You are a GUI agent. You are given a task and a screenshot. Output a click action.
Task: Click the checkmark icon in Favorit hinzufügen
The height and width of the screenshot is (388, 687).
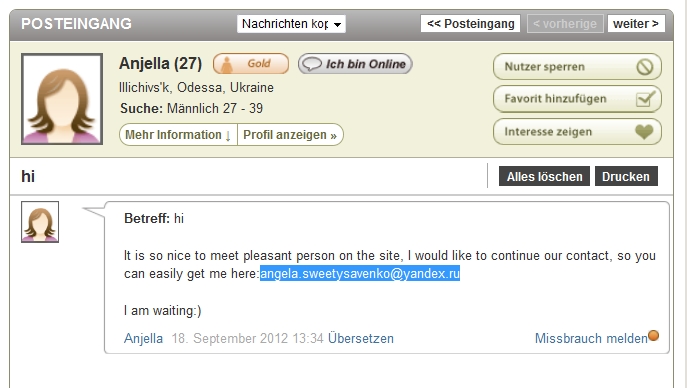(x=645, y=99)
